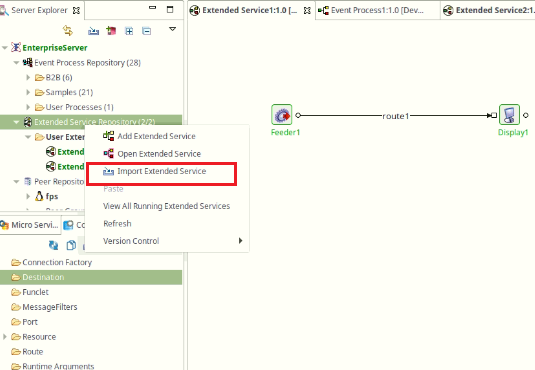Click the Feeder1 component icon
Viewport: 535px width, 370px height.
281,115
